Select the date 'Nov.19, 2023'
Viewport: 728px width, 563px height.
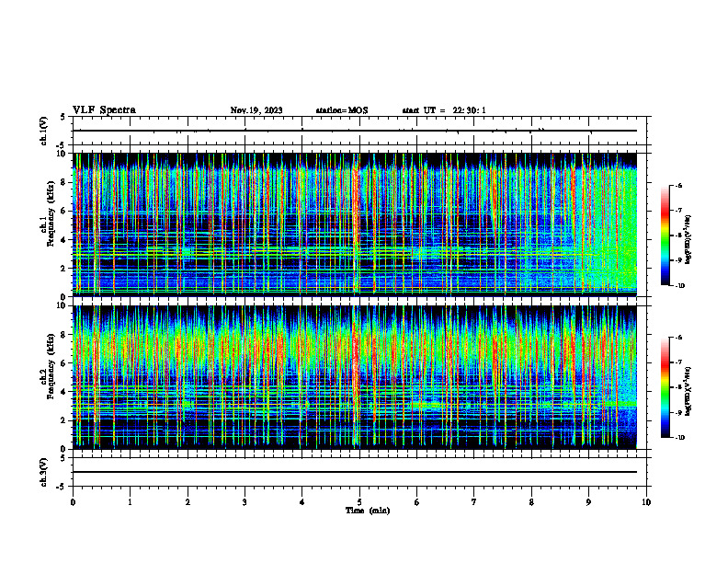tap(256, 110)
